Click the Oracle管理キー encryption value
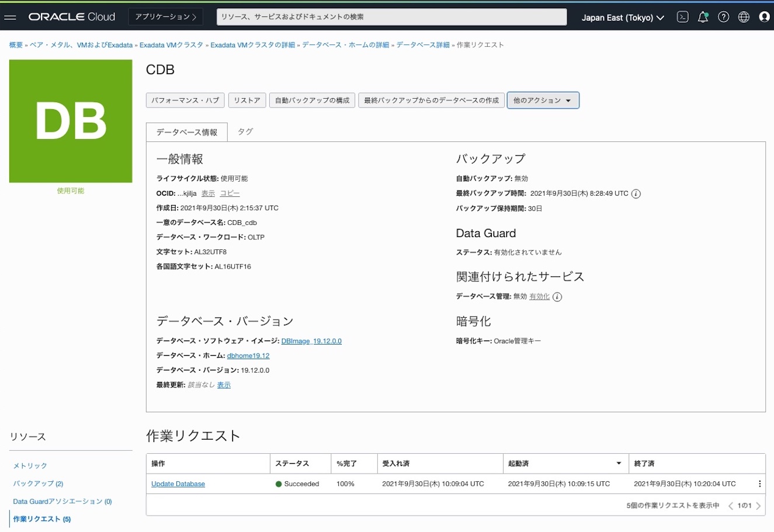Image resolution: width=774 pixels, height=532 pixels. (518, 341)
